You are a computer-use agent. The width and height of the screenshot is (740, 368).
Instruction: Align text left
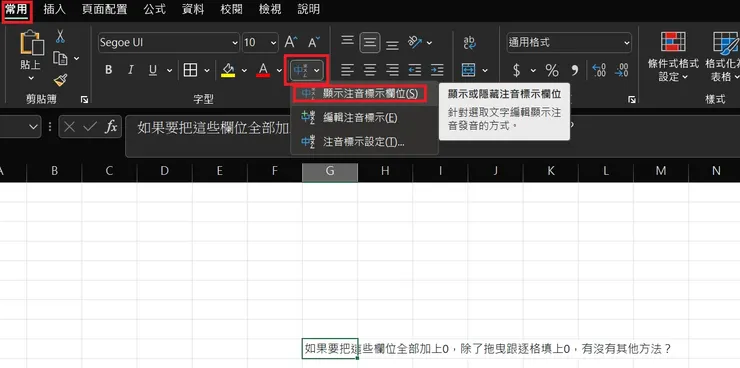[x=347, y=70]
